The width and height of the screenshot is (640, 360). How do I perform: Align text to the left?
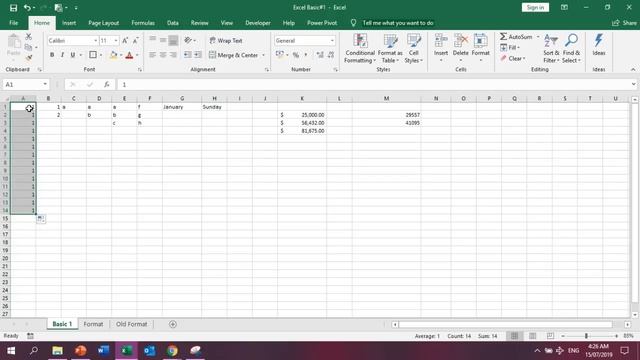point(152,55)
